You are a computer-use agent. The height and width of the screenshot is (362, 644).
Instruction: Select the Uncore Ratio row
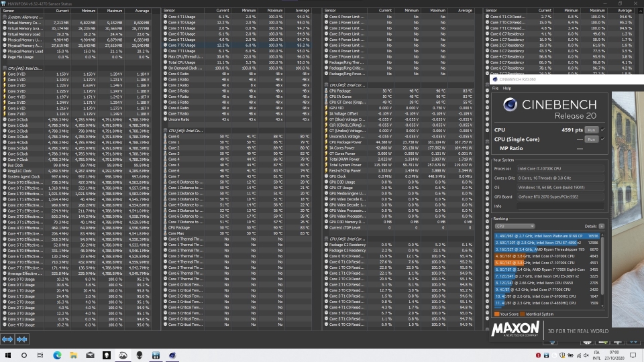click(x=237, y=119)
